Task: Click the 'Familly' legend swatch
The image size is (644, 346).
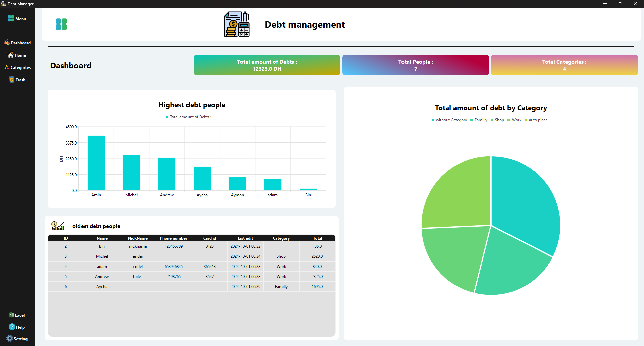Action: [x=471, y=120]
